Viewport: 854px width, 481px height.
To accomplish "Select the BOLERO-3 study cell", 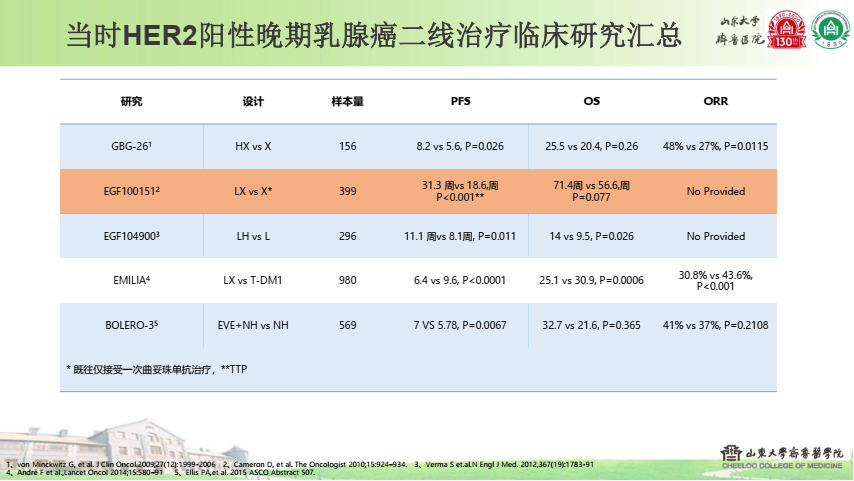I will pyautogui.click(x=131, y=325).
